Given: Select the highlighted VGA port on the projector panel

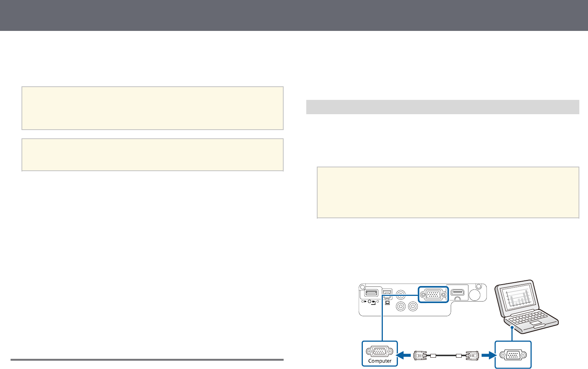Looking at the screenshot, I should pos(433,294).
